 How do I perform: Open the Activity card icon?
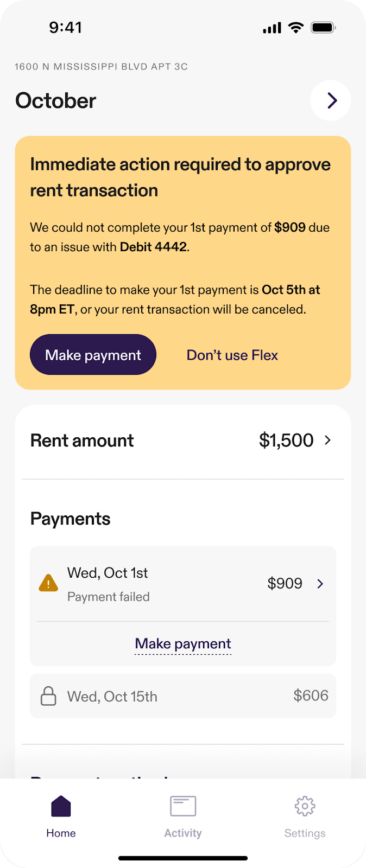point(183,806)
